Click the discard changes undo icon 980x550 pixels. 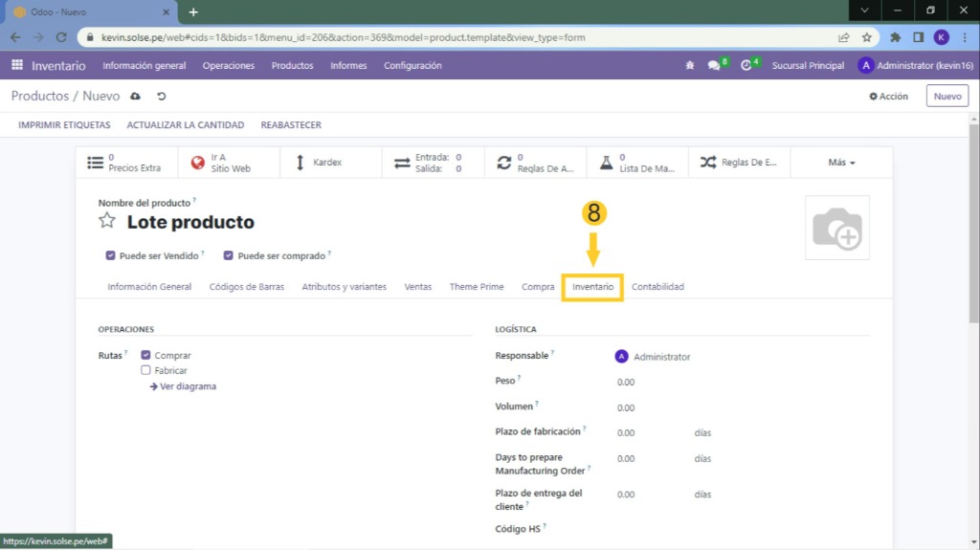[x=162, y=97]
